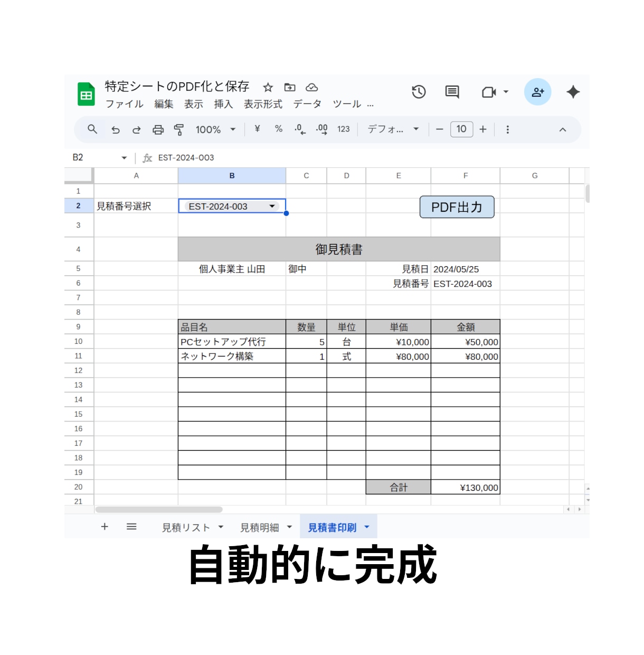The width and height of the screenshot is (644, 655).
Task: Click the horizontal scrollbar thumb
Action: pos(158,509)
